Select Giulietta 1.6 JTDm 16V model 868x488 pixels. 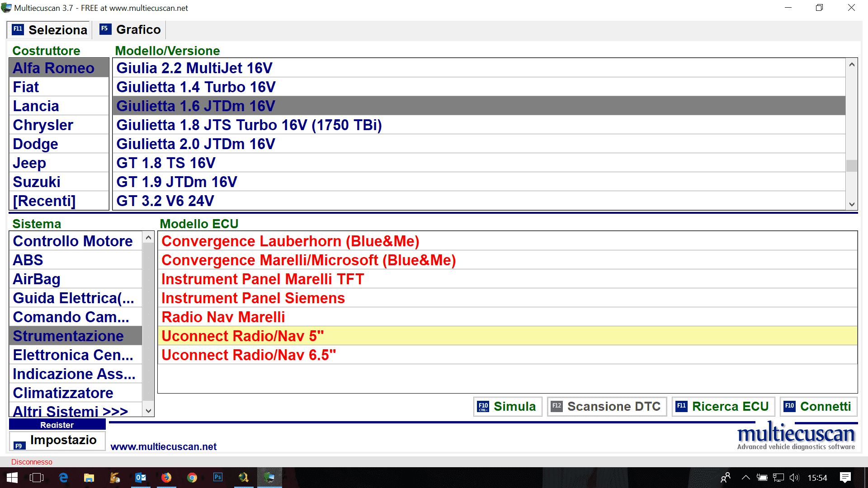point(479,106)
